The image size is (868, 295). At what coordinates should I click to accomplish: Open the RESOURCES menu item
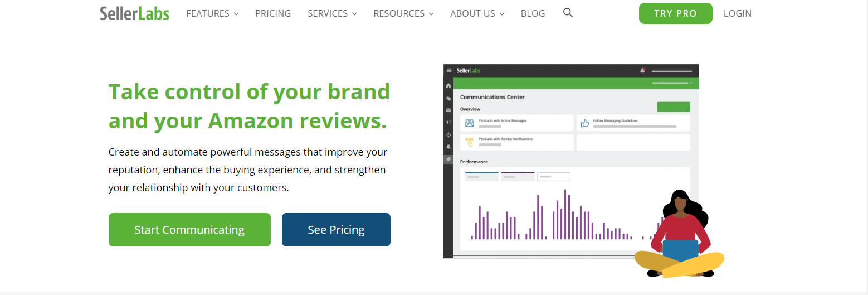tap(399, 13)
